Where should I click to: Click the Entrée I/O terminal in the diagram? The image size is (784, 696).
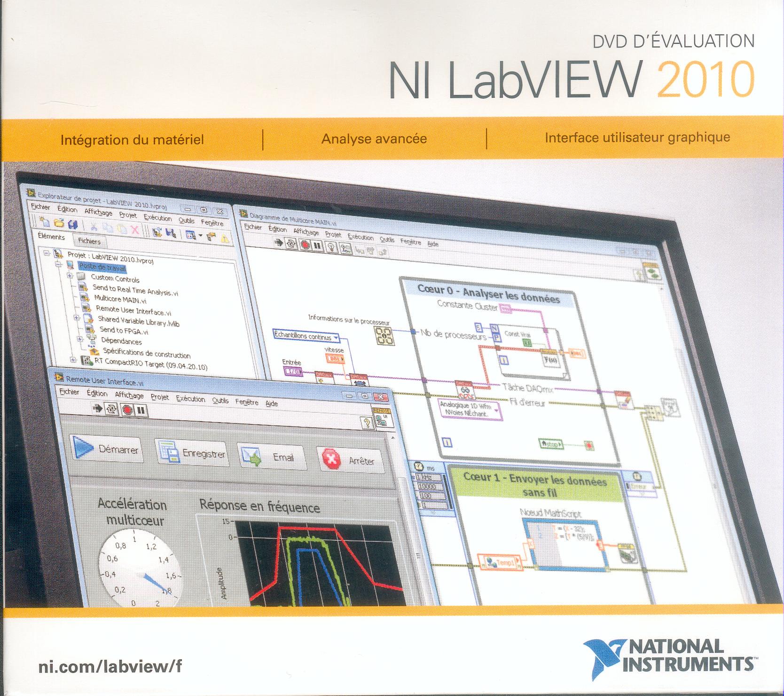pyautogui.click(x=294, y=372)
